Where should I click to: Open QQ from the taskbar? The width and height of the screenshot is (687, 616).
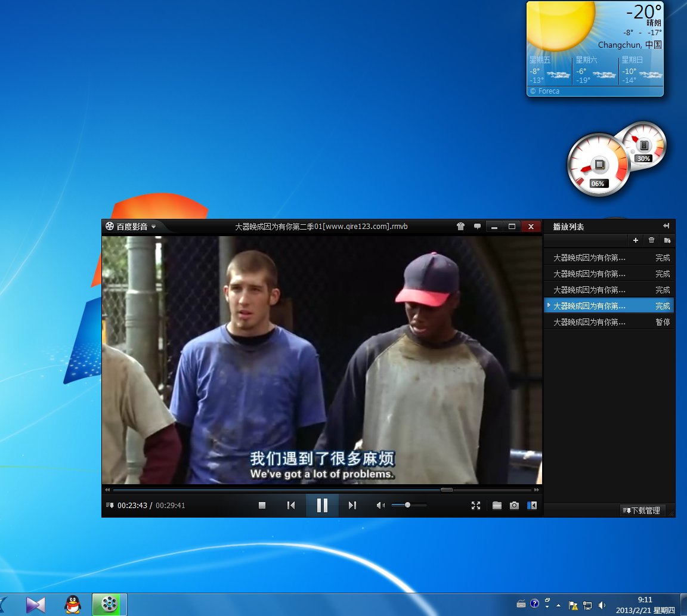click(72, 604)
